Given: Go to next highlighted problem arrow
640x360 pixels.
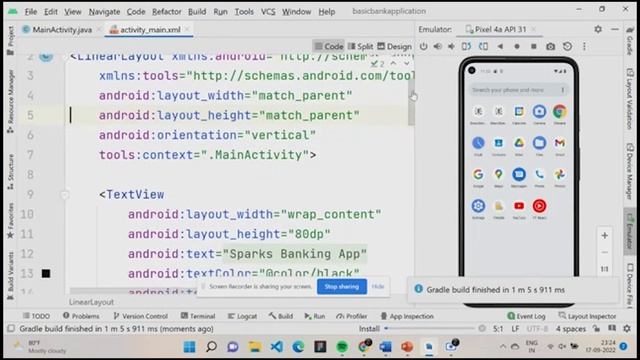Looking at the screenshot, I should 407,64.
